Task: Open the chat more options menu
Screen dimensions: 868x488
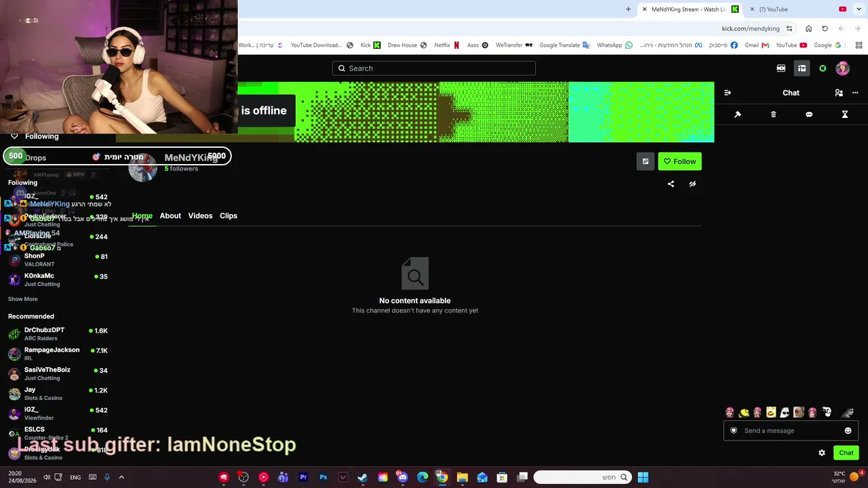Action: (x=855, y=93)
